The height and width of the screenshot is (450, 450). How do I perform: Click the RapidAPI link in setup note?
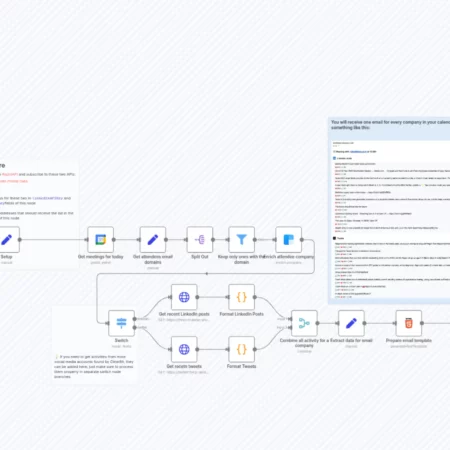[10, 174]
